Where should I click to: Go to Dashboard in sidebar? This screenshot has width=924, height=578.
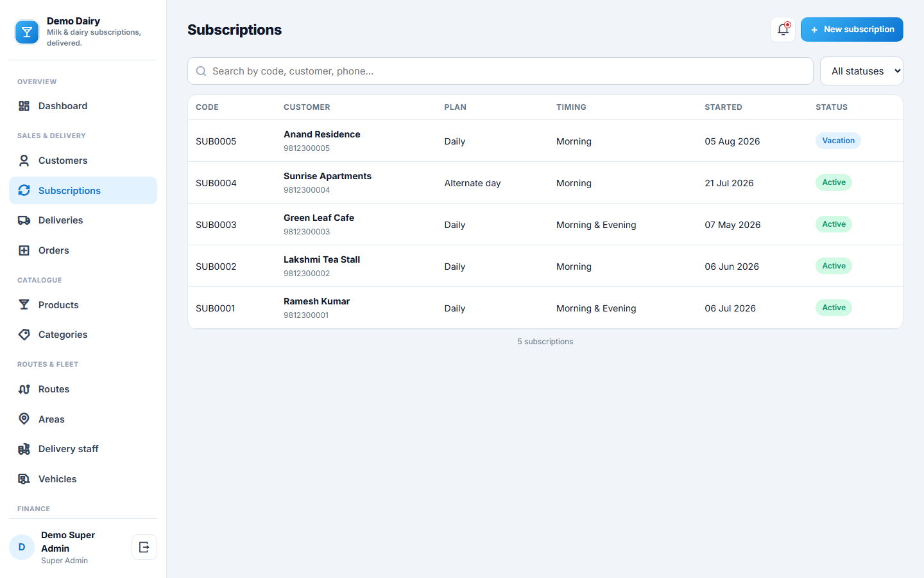83,106
